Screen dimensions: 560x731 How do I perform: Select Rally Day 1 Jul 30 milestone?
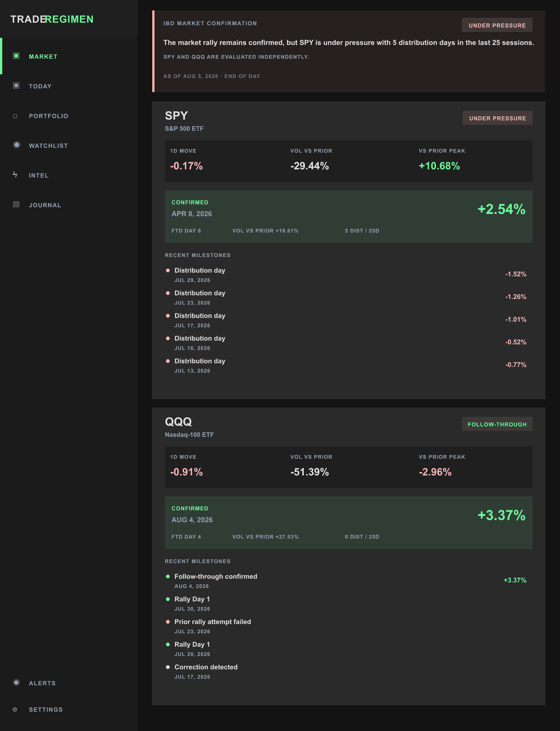tap(346, 603)
